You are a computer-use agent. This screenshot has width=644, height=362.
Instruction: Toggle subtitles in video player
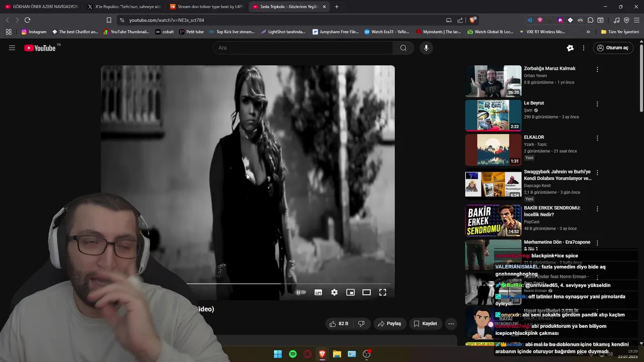pyautogui.click(x=318, y=292)
